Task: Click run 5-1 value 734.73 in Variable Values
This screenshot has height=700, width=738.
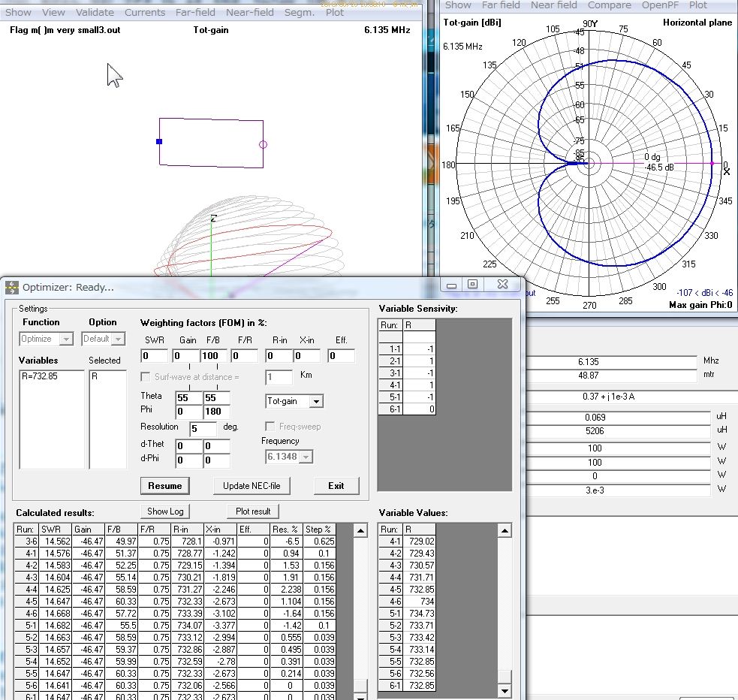Action: coord(420,614)
